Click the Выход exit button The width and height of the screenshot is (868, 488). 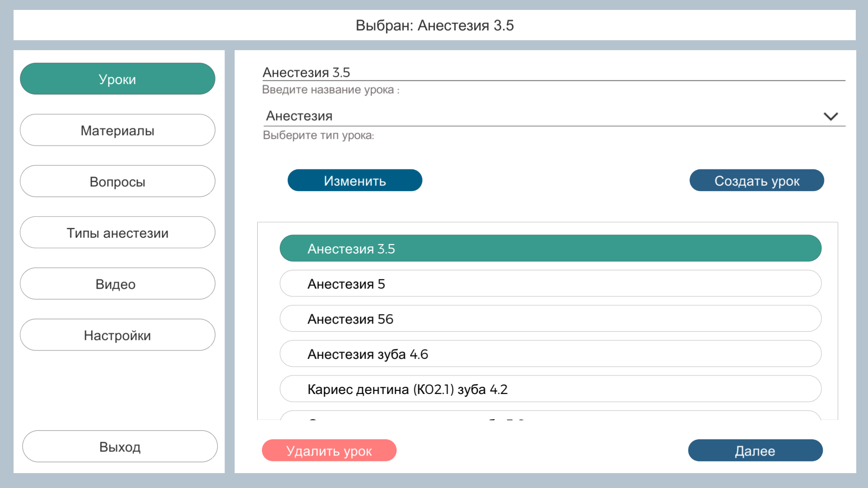pos(120,446)
